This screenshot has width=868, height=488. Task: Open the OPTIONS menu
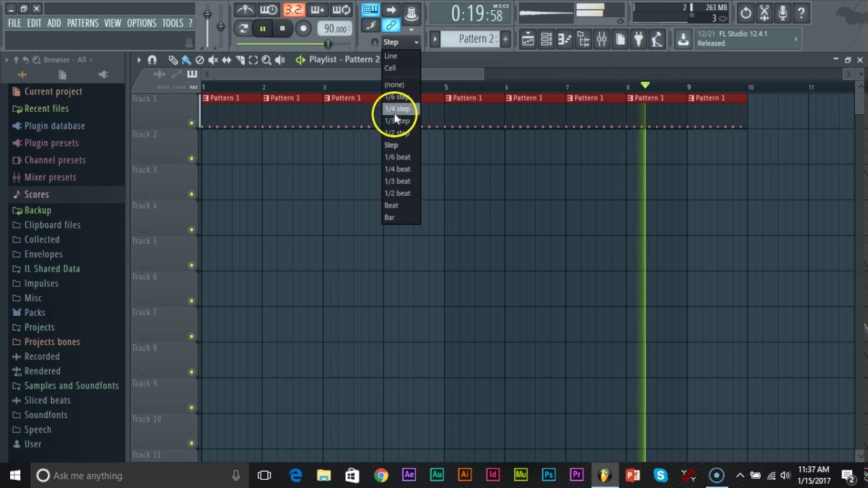[142, 23]
